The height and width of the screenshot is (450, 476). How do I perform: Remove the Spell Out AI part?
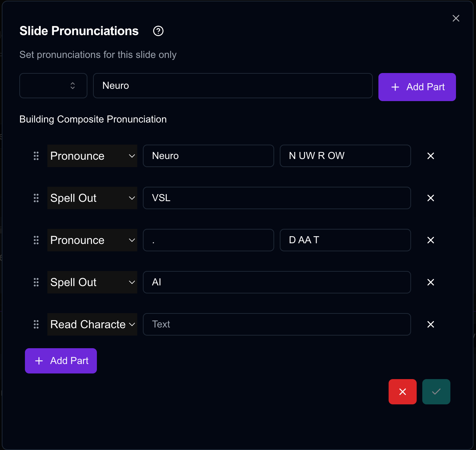(431, 282)
